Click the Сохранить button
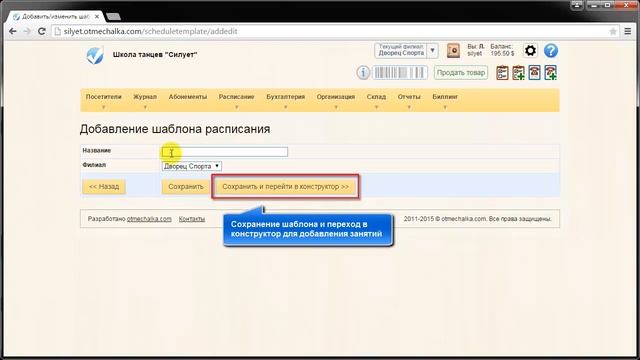The width and height of the screenshot is (640, 360). (x=186, y=187)
